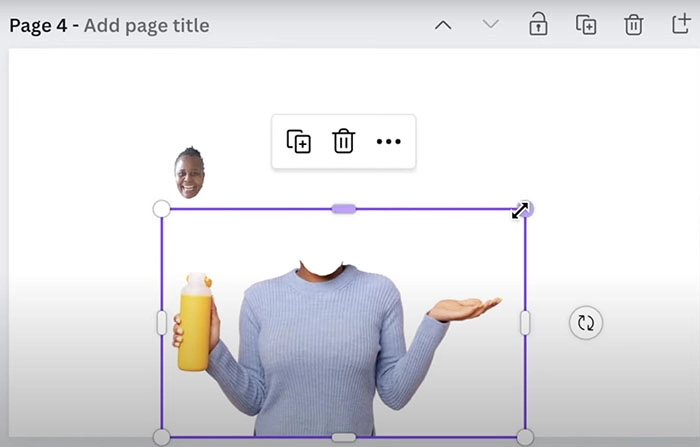Delete the selected image via the floating toolbar trash
Viewport: 700px width, 447px height.
coord(343,142)
